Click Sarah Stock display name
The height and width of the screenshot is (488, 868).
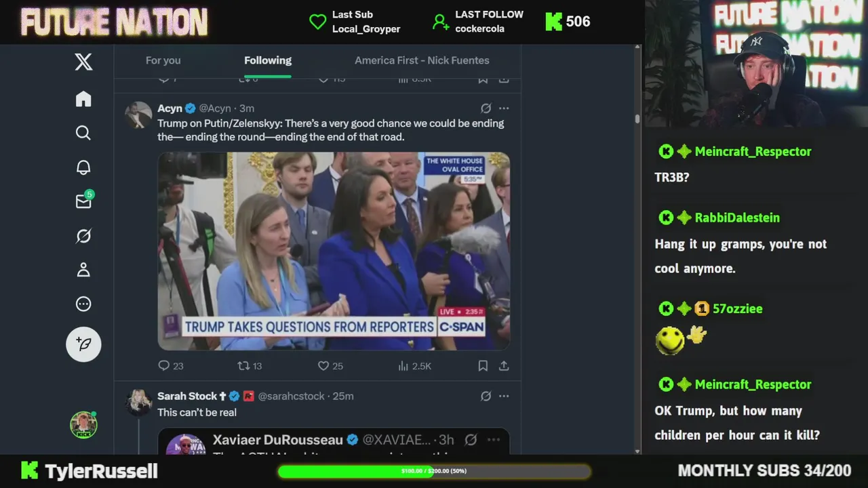[x=187, y=396]
